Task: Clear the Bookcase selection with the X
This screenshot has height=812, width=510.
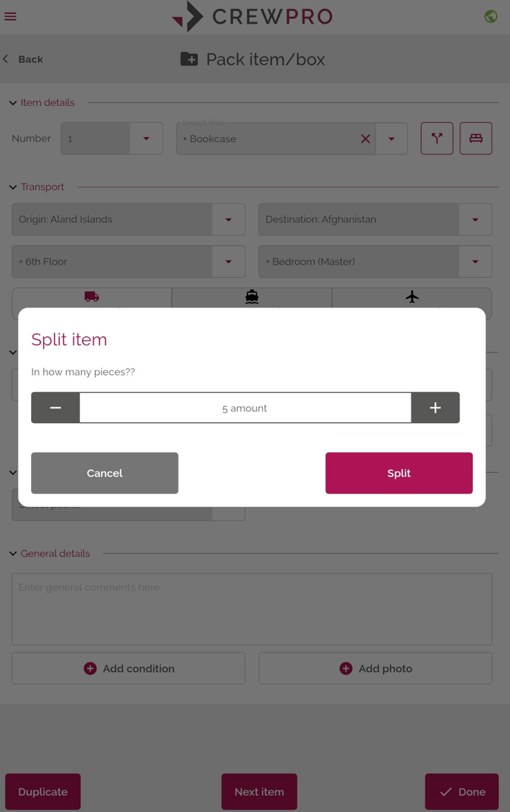Action: click(x=365, y=139)
